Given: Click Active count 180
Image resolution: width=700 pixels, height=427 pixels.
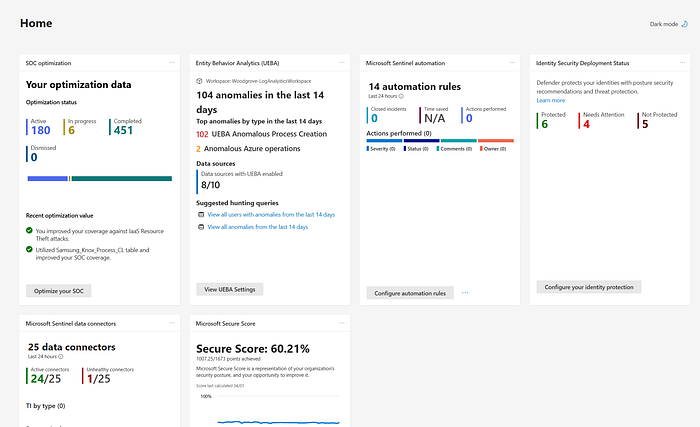Looking at the screenshot, I should coord(41,130).
